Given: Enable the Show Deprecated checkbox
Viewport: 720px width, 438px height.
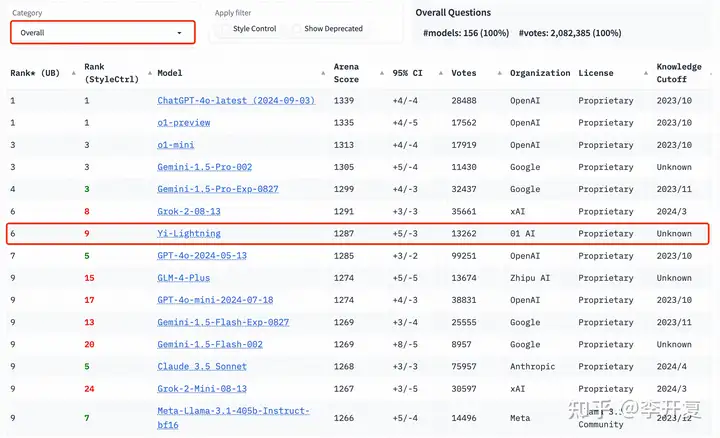Looking at the screenshot, I should [x=296, y=29].
